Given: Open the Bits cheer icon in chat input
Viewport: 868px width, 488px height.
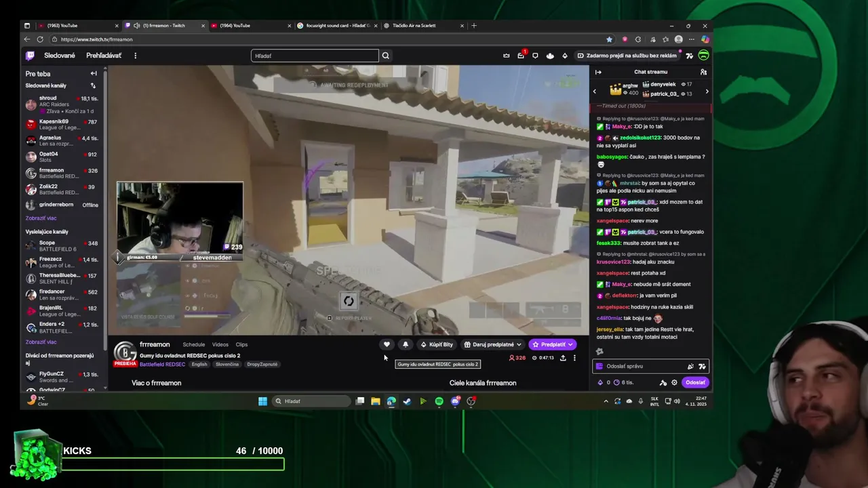Looking at the screenshot, I should 690,367.
